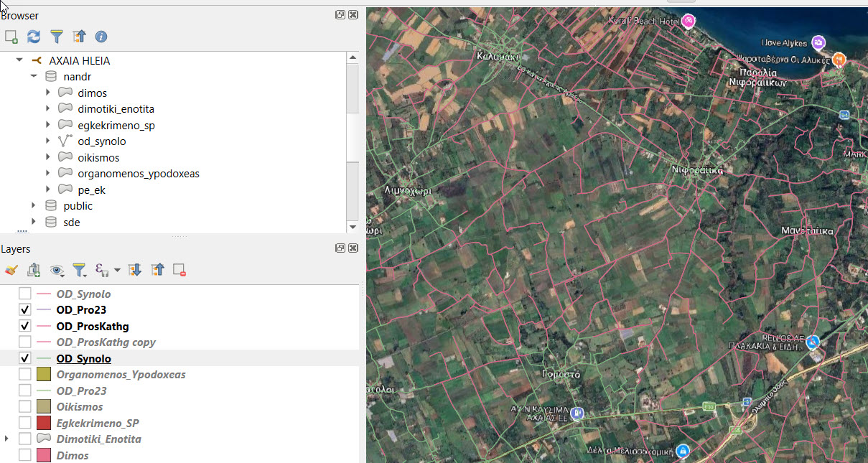Expand the Dimotiki_Enotita layer in Layers panel

pyautogui.click(x=6, y=439)
